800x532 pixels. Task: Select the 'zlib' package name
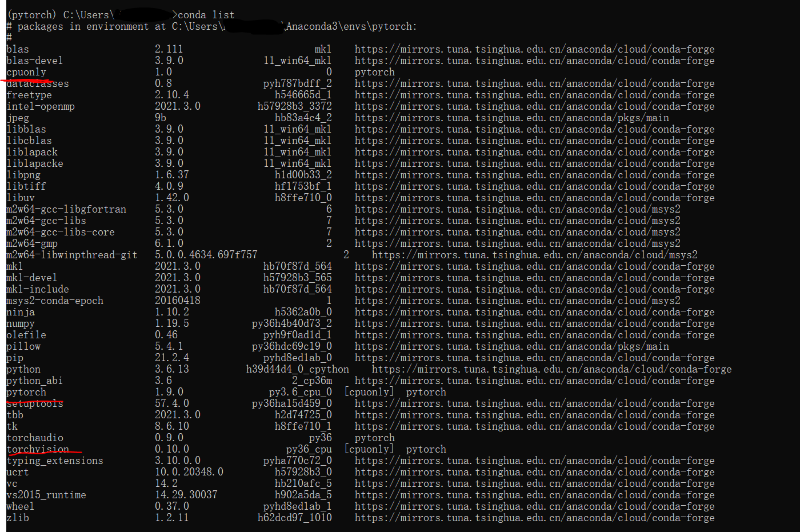click(x=18, y=518)
